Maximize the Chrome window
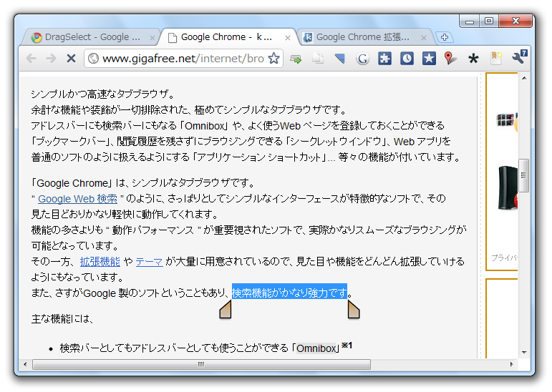 pos(489,21)
